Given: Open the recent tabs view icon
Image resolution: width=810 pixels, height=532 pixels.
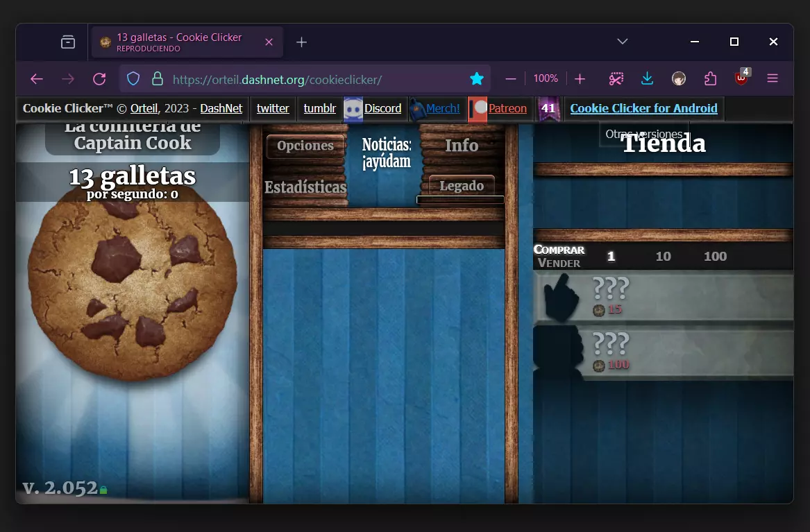Looking at the screenshot, I should [67, 42].
